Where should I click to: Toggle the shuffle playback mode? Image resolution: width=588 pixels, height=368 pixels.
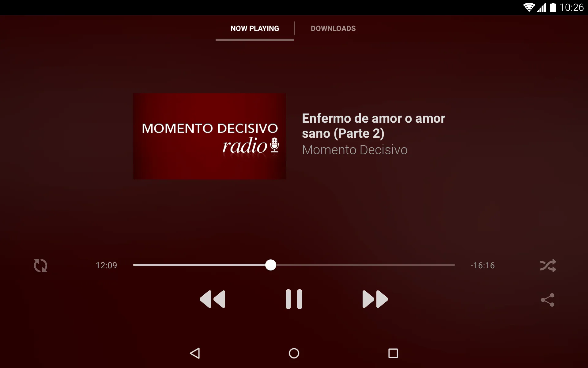(x=548, y=265)
